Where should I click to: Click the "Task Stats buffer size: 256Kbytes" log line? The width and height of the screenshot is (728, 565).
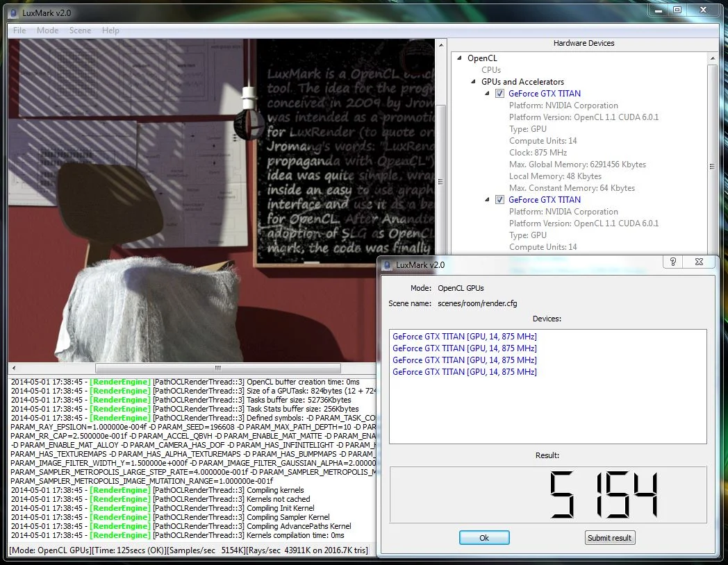(185, 409)
